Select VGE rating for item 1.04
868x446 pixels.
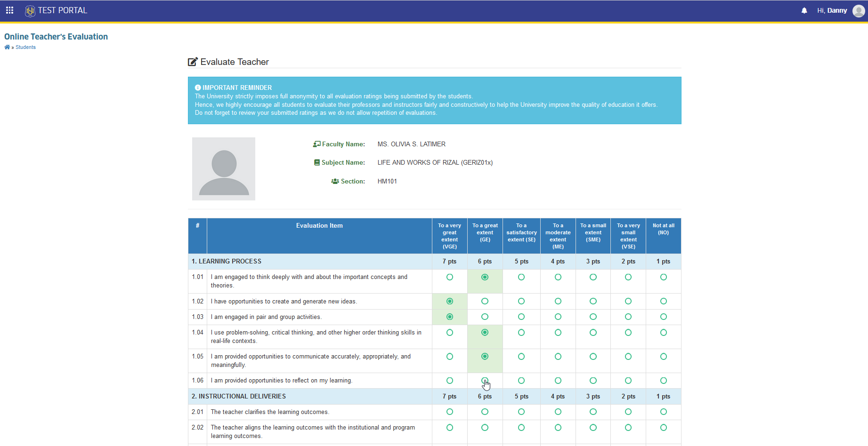coord(450,333)
